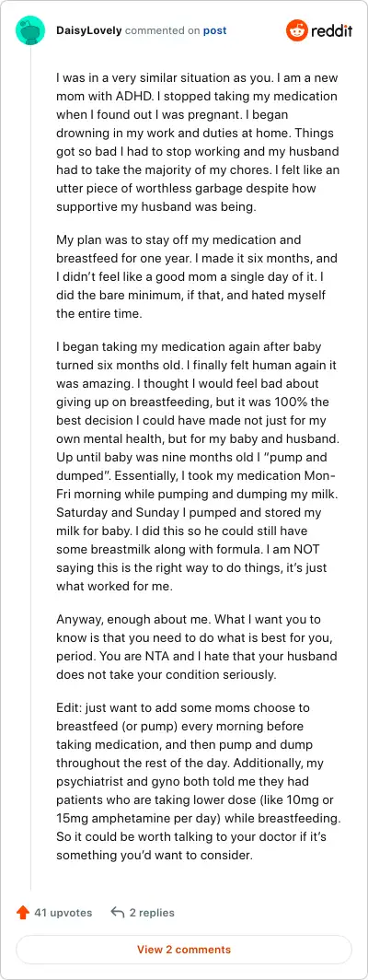Open the DaisyLovely username profile link
The image size is (368, 980).
tap(89, 30)
